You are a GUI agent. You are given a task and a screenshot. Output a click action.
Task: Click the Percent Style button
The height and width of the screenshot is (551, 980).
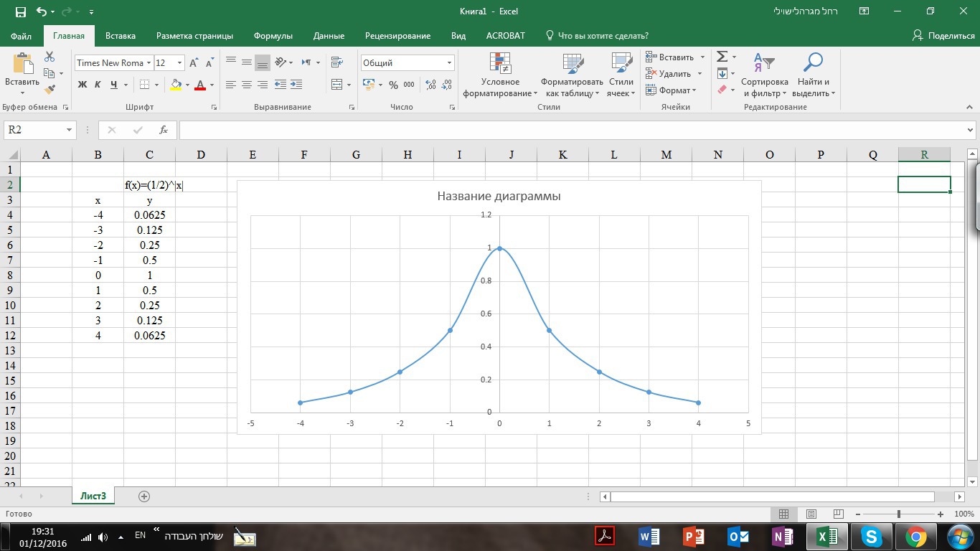click(393, 85)
